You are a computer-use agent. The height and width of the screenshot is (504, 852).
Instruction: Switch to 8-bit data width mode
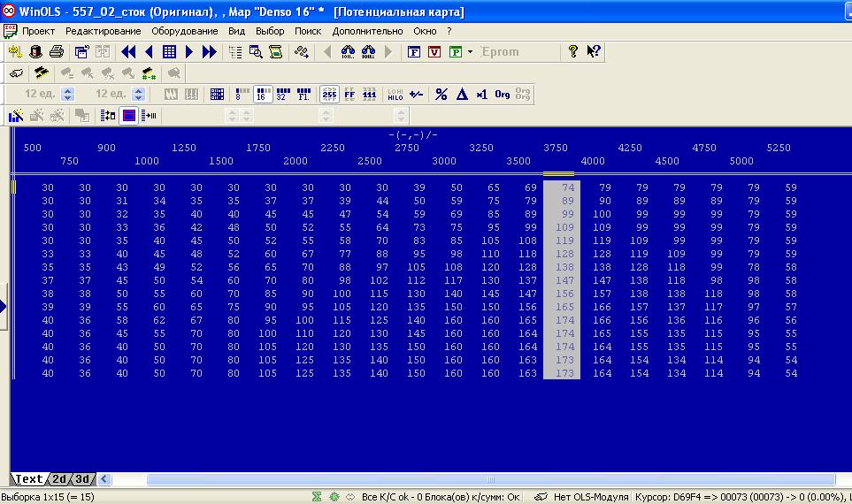click(242, 95)
